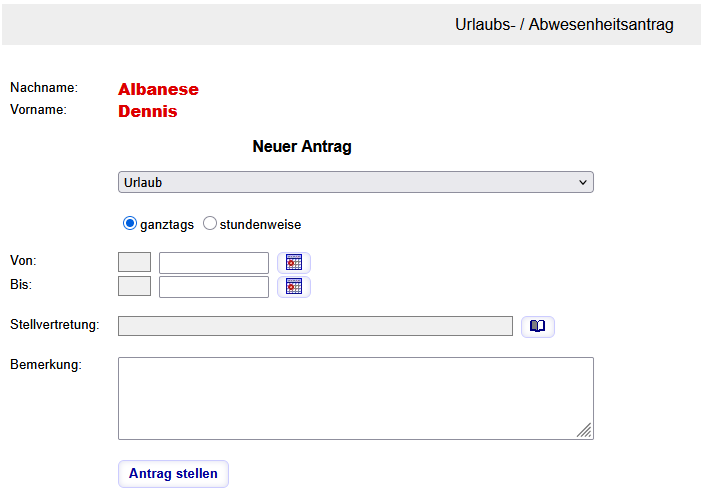Open the calendar picker for Von date
This screenshot has width=701, height=495.
pyautogui.click(x=294, y=263)
